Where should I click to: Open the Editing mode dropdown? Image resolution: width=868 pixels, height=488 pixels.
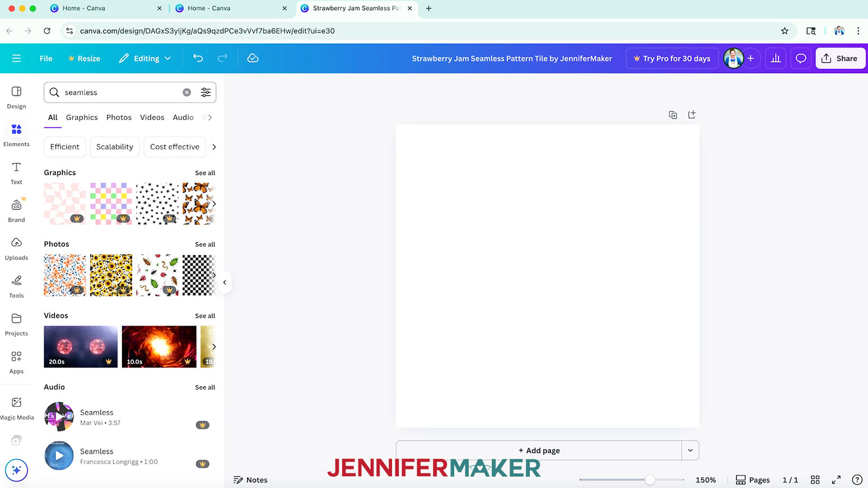tap(145, 58)
